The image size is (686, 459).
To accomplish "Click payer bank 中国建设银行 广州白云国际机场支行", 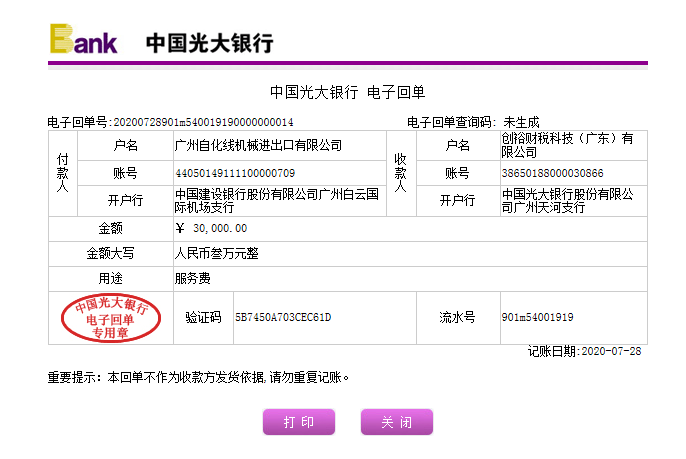I will tap(276, 200).
